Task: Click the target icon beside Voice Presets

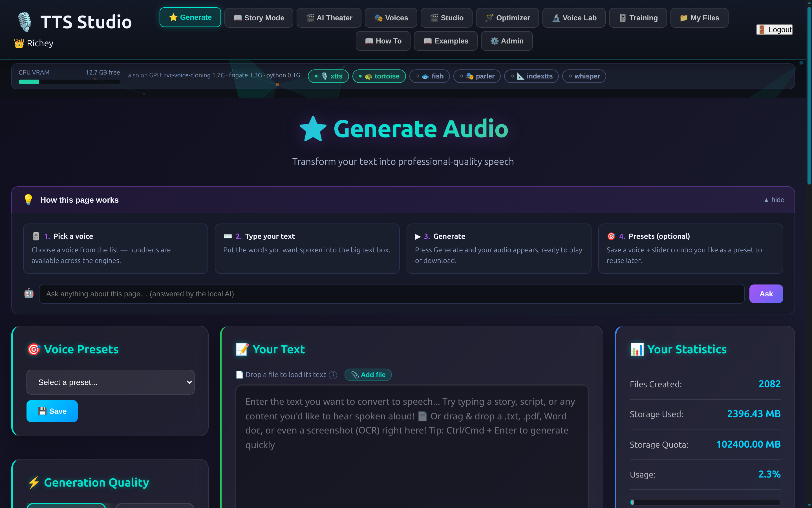Action: 34,349
